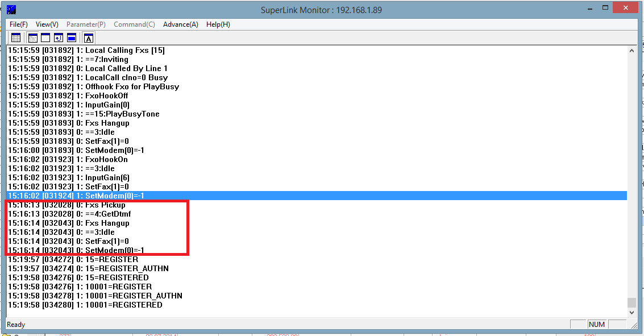Viewport: 644px width, 336px height.
Task: Minimize the SuperLink Monitor window
Action: point(590,8)
